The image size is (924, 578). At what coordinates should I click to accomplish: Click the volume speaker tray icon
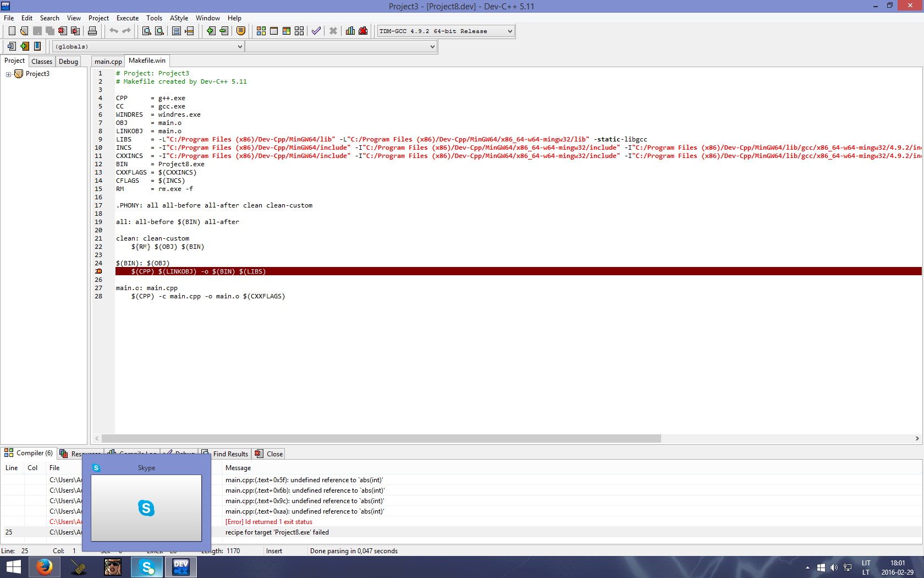[x=834, y=568]
